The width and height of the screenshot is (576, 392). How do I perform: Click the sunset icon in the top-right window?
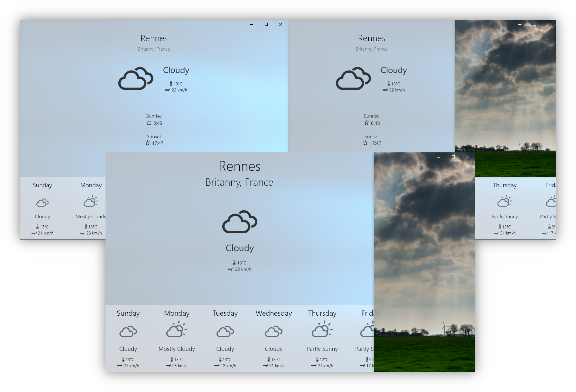pyautogui.click(x=365, y=143)
